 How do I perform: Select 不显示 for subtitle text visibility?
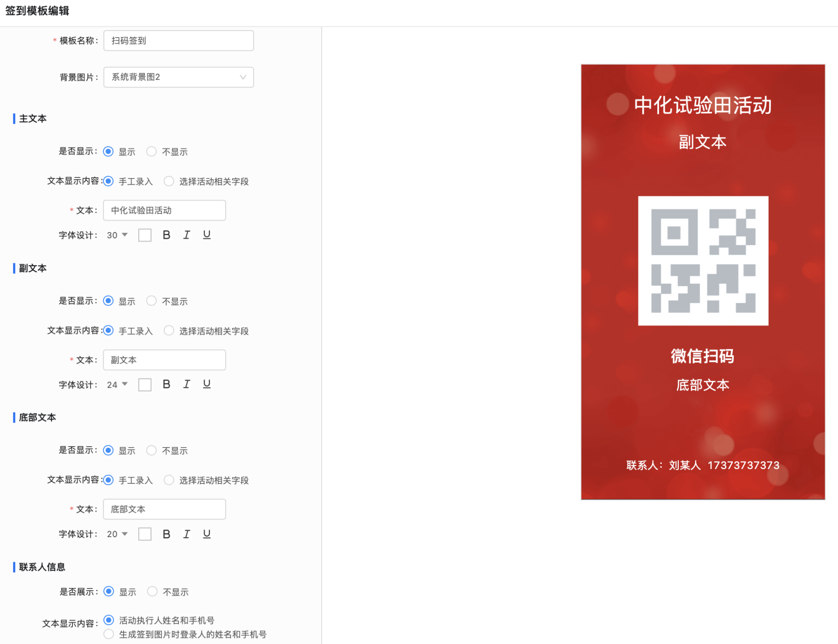point(152,301)
